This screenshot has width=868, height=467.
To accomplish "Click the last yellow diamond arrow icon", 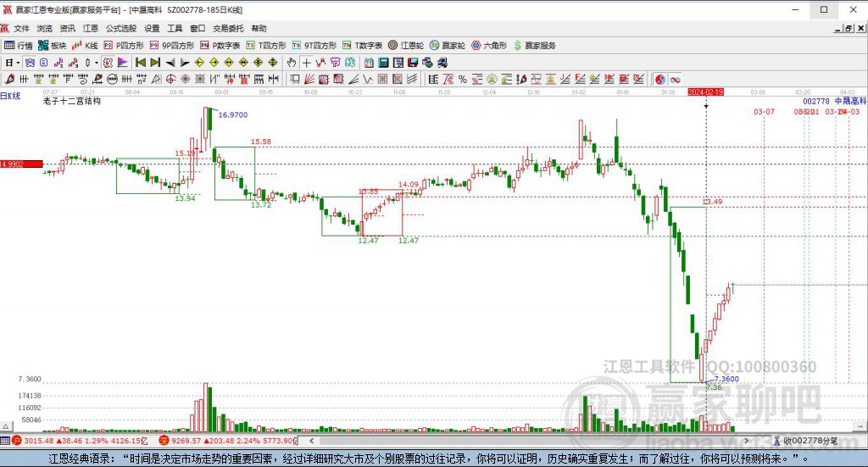I will pos(273,63).
